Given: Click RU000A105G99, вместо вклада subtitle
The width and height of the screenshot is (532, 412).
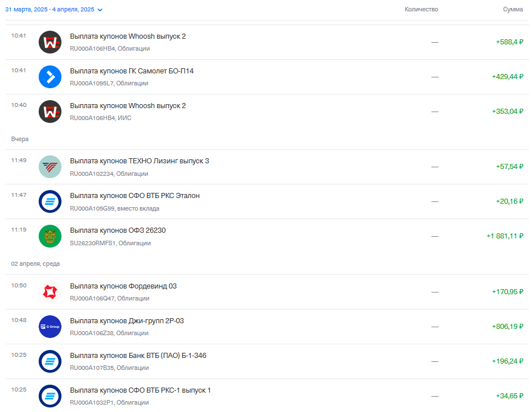Looking at the screenshot, I should point(114,208).
